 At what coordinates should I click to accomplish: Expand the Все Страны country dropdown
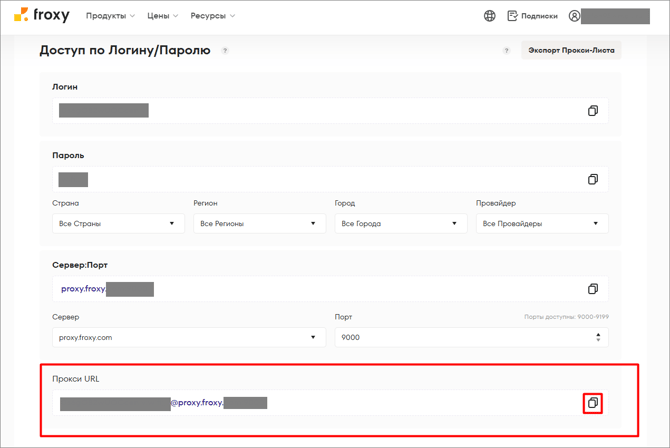coord(118,224)
